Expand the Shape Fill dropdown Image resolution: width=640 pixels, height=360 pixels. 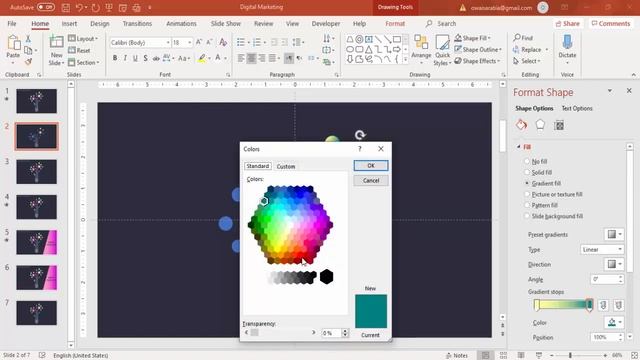click(489, 38)
